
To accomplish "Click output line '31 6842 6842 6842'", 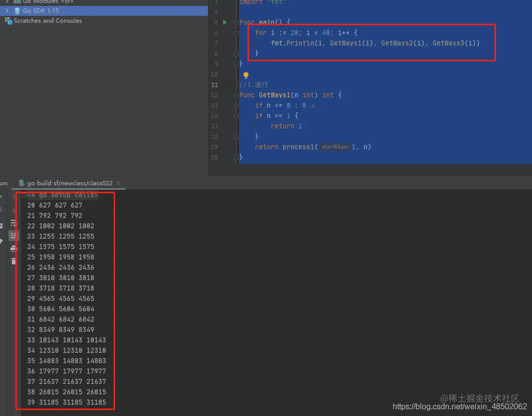I will tap(61, 320).
